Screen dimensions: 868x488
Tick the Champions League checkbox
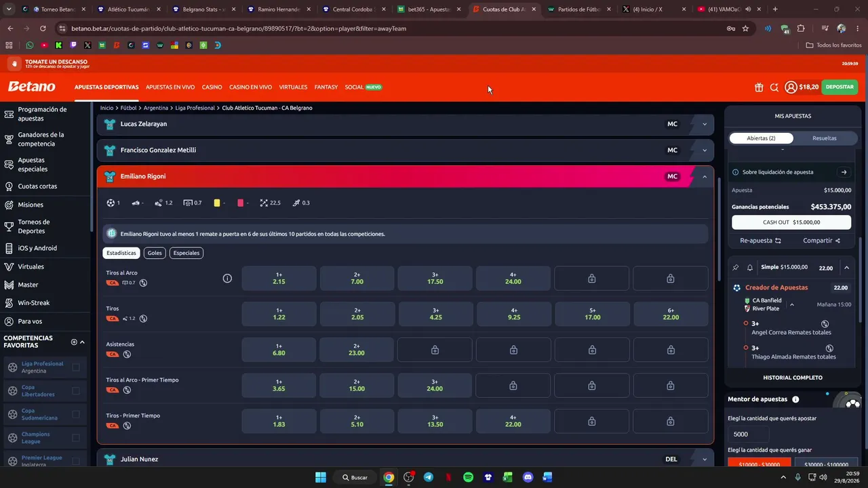(76, 438)
